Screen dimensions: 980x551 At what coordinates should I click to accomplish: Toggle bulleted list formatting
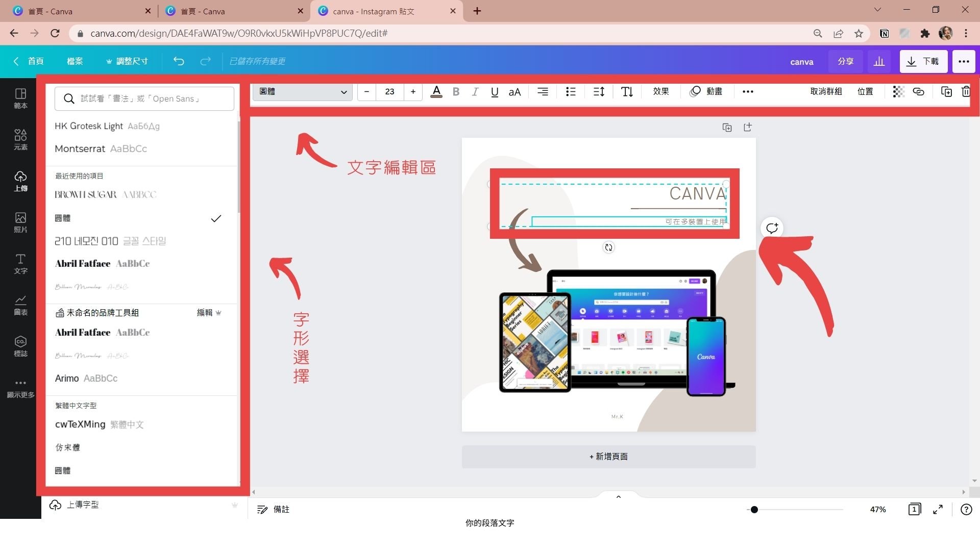pyautogui.click(x=571, y=92)
